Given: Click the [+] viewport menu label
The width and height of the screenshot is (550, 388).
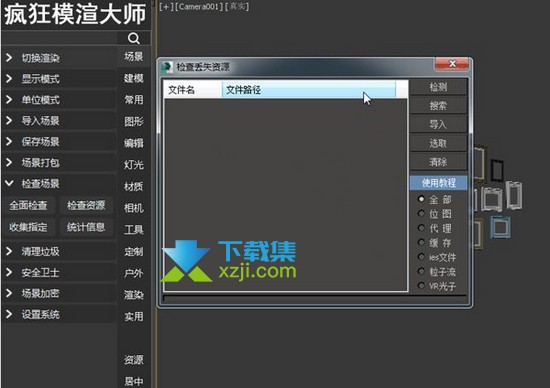Looking at the screenshot, I should [166, 6].
